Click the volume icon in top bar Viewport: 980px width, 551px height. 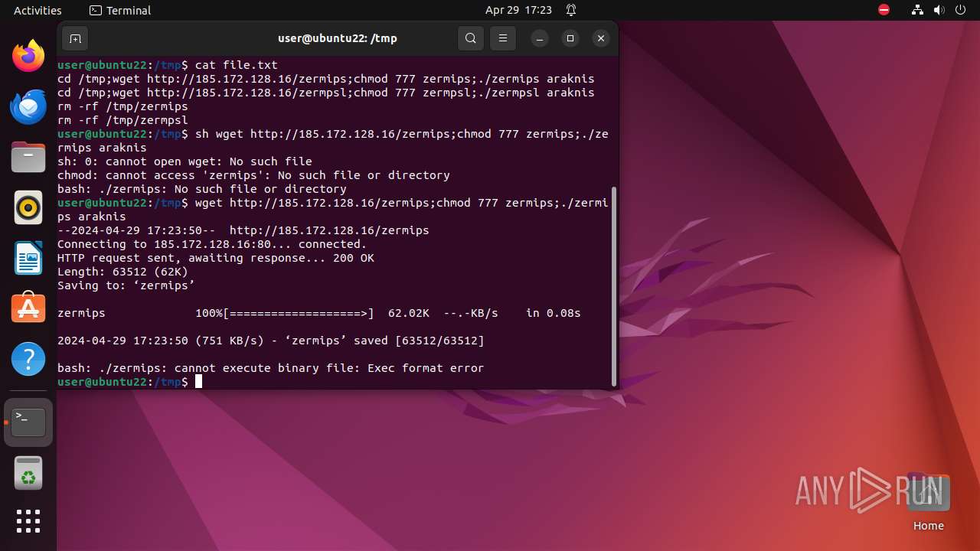939,10
